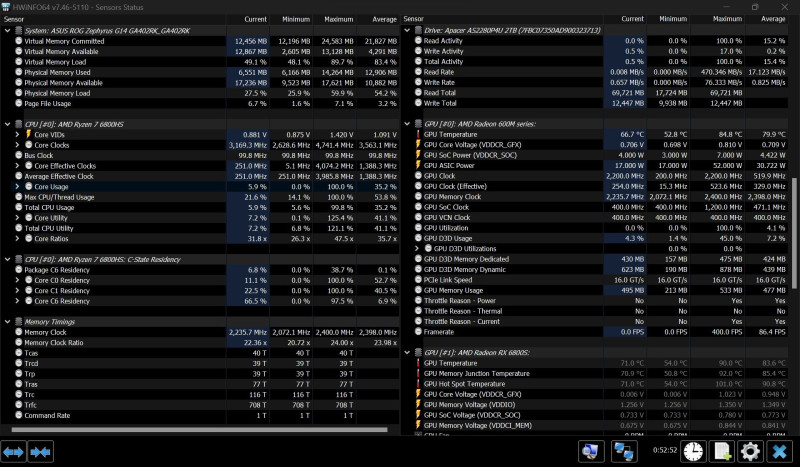Viewport: 800px width, 467px height.
Task: Select the Max CPU/Thread Usage row
Action: pyautogui.click(x=199, y=197)
